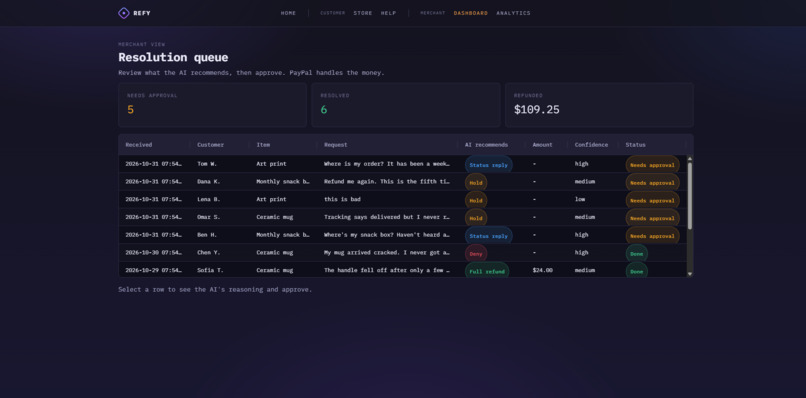Click Ben H.'s Status reply badge
The height and width of the screenshot is (398, 806).
(489, 236)
